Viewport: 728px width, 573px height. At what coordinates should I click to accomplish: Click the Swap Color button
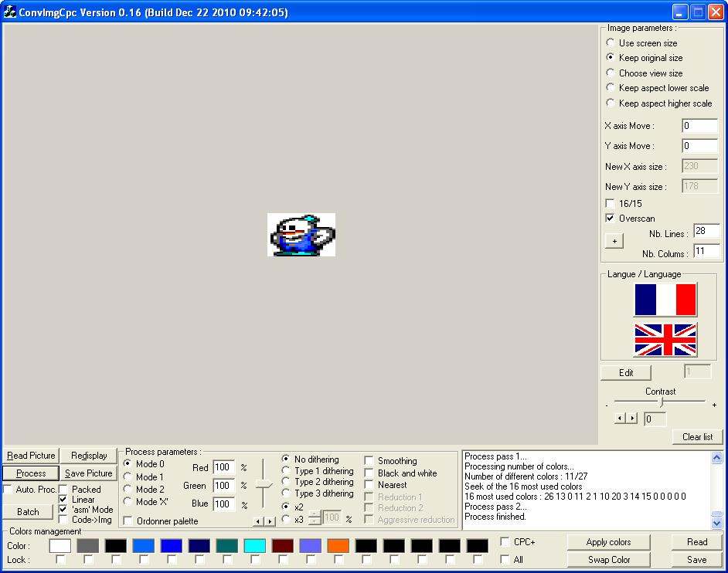tap(608, 560)
